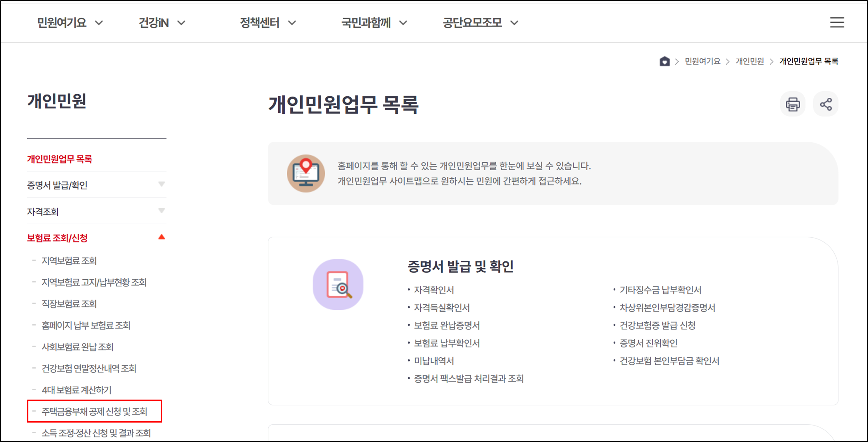The height and width of the screenshot is (442, 868).
Task: Click 개인민원업무 목록 in the breadcrumb
Action: coord(809,61)
